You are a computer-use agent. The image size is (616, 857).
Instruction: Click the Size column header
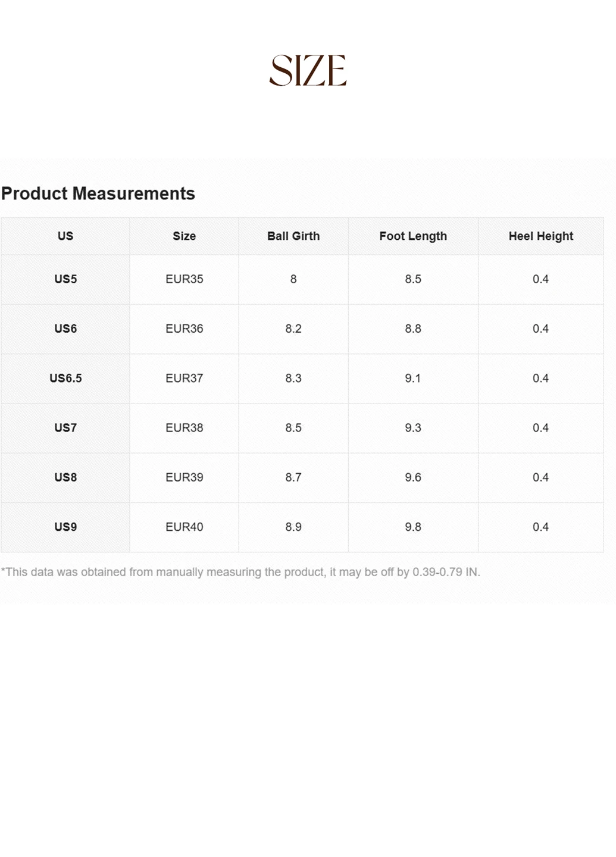click(185, 236)
